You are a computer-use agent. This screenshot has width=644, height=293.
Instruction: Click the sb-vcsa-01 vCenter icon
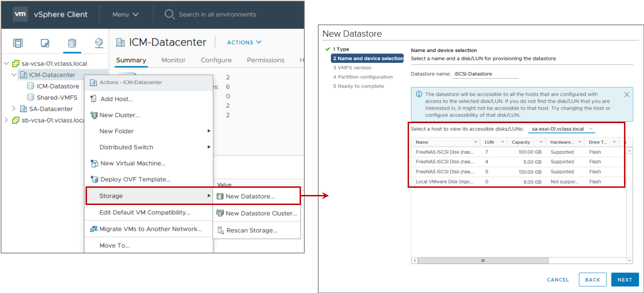pyautogui.click(x=16, y=120)
